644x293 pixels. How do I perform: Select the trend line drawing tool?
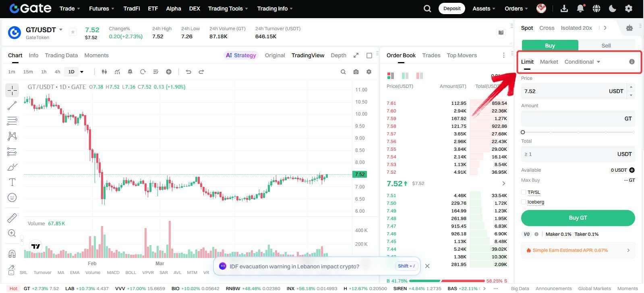pos(12,106)
